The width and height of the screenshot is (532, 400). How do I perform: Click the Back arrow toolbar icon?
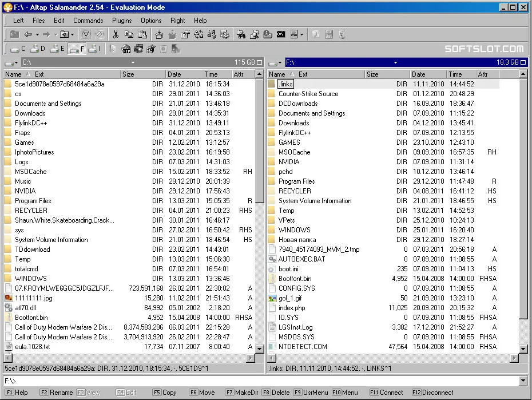tap(28, 34)
